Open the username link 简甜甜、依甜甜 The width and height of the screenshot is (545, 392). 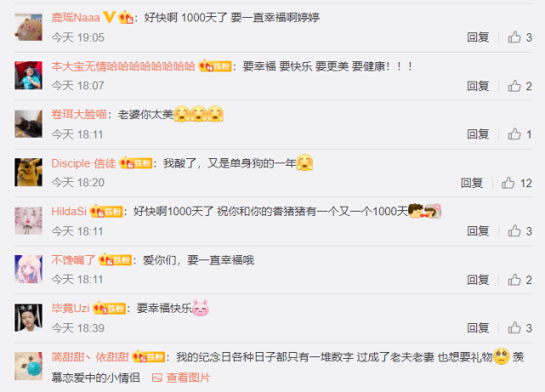[x=90, y=357]
